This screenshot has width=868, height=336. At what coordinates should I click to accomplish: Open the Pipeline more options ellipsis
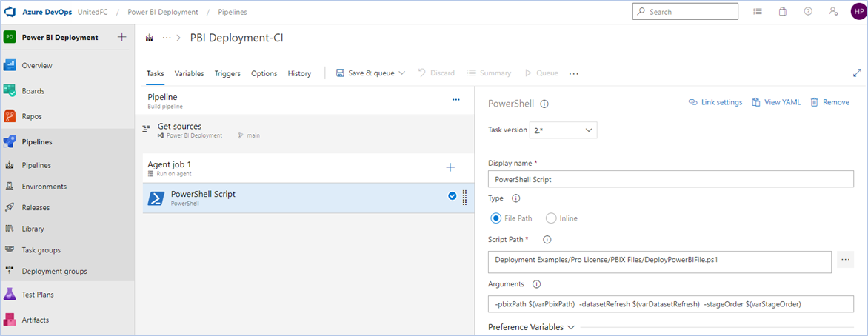[456, 100]
